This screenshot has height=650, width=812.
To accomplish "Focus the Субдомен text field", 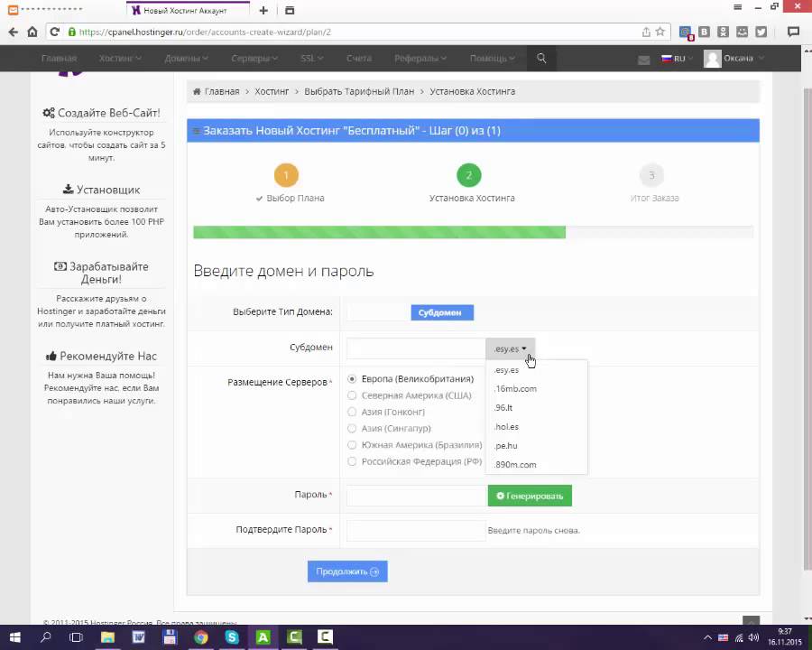I will [x=416, y=348].
